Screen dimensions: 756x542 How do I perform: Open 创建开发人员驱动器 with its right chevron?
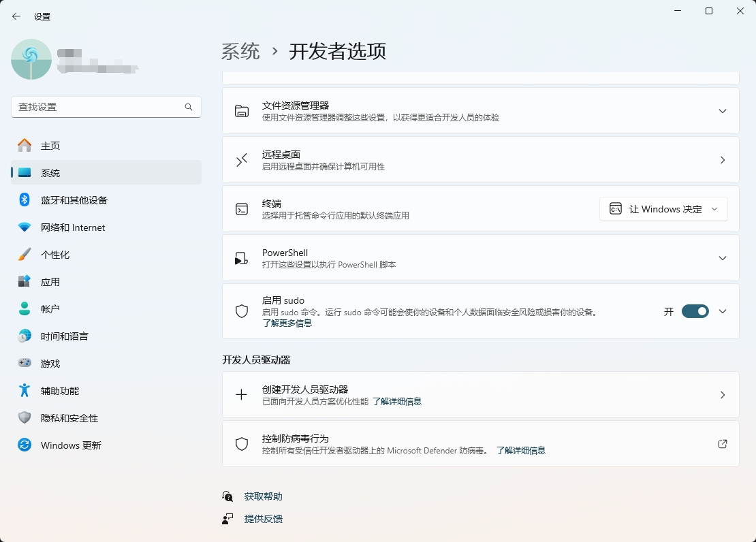(x=722, y=395)
